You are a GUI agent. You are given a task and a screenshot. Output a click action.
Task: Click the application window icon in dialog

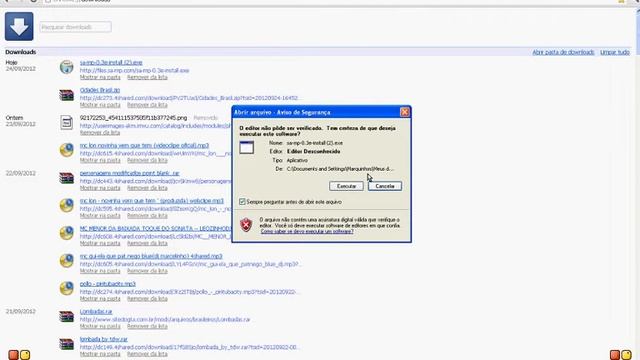[x=247, y=147]
